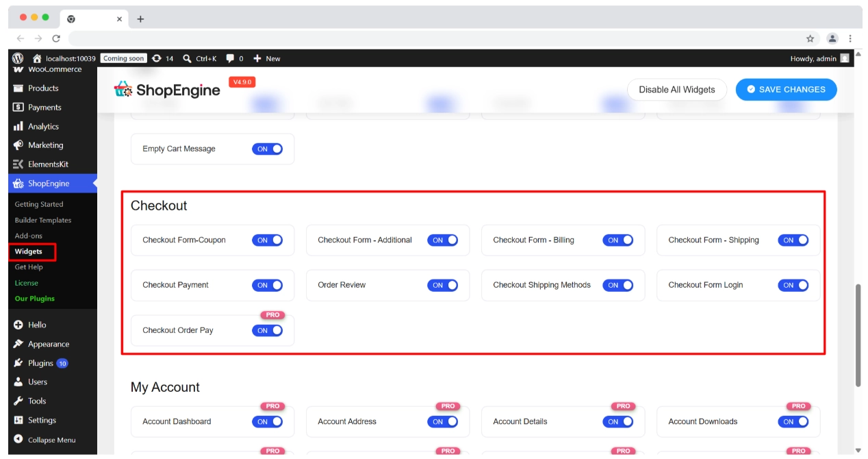Click Howdy, admin account link

click(x=813, y=58)
